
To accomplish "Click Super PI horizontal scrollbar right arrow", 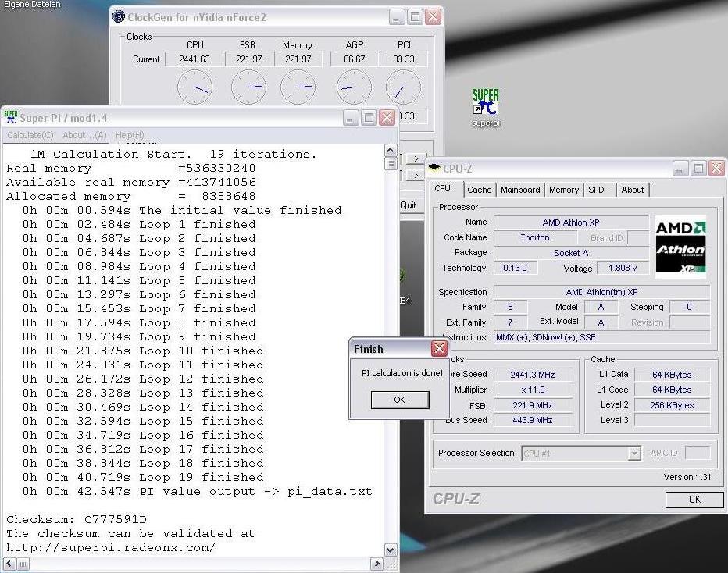I will (376, 564).
